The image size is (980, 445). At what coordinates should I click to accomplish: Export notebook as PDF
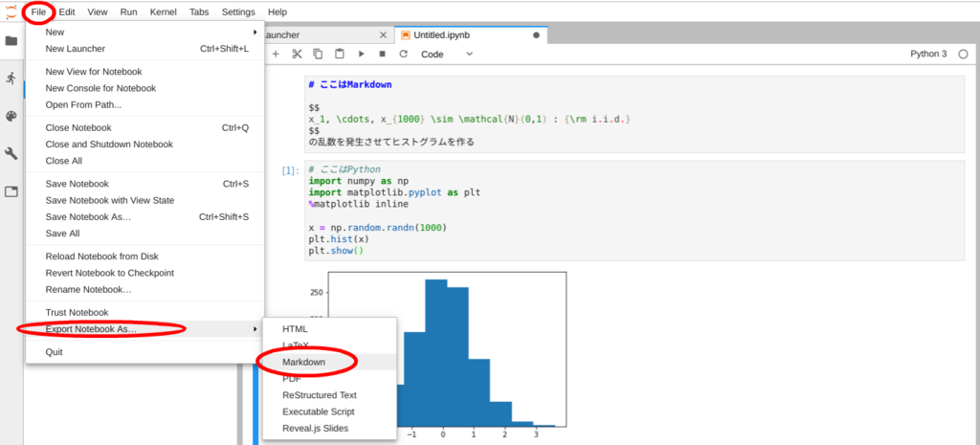329,378
